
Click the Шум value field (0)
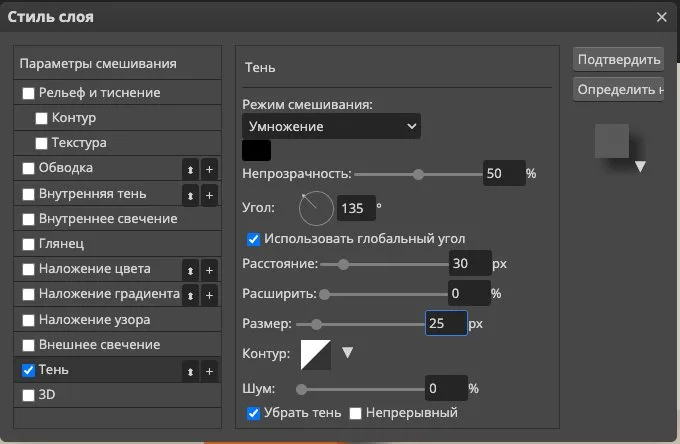(x=446, y=388)
